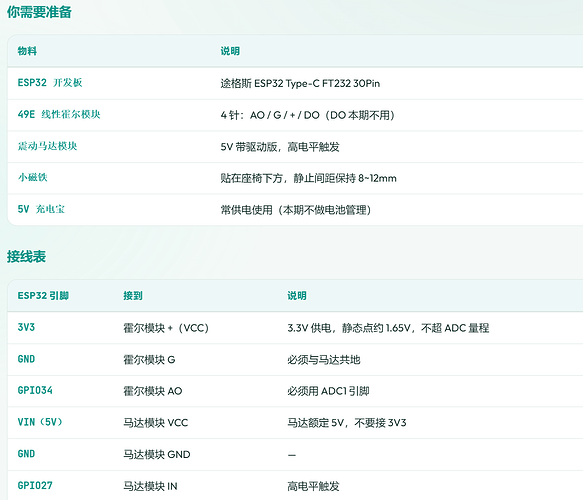Click the 你需要准备 section heading
583x500 pixels.
pos(39,12)
